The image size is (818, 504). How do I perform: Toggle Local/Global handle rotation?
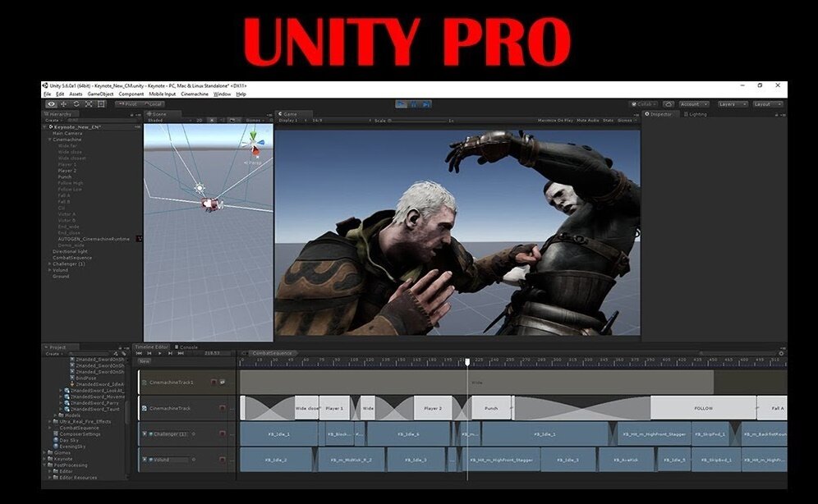tap(153, 104)
